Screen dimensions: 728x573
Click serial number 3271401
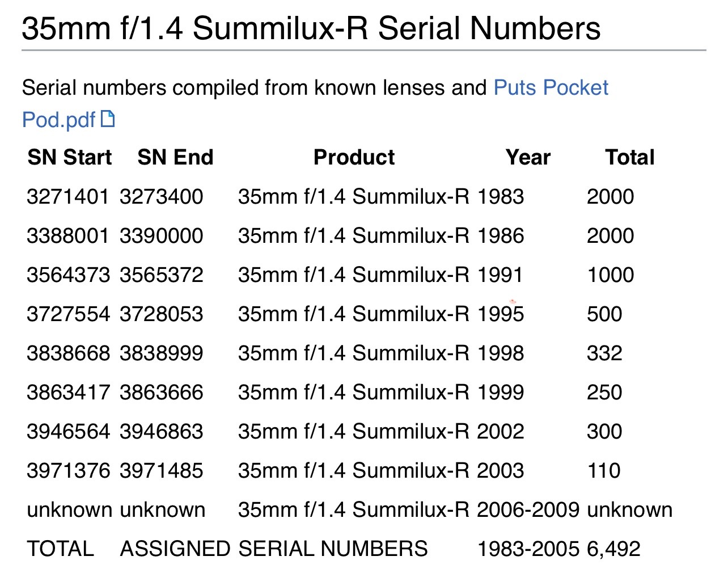(x=67, y=197)
